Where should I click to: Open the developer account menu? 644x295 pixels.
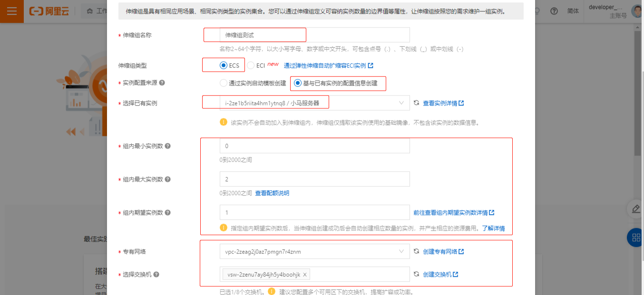(x=609, y=11)
